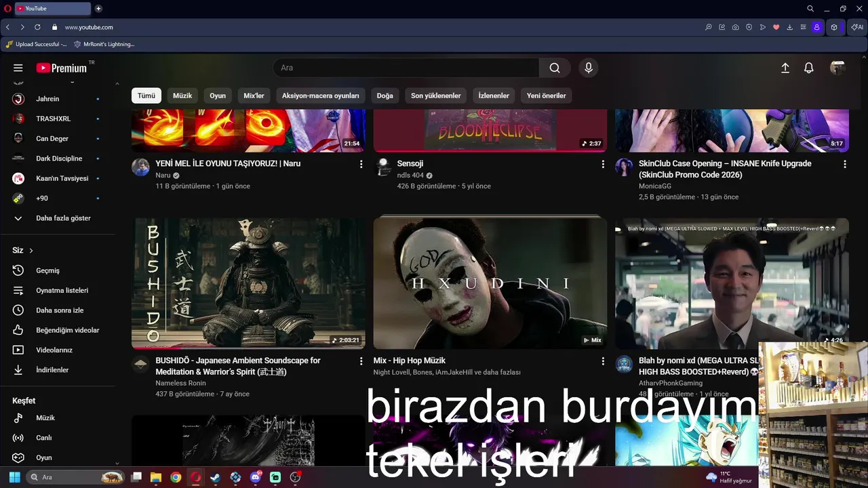868x488 pixels.
Task: Open the purple Opera profile icon
Action: (816, 27)
